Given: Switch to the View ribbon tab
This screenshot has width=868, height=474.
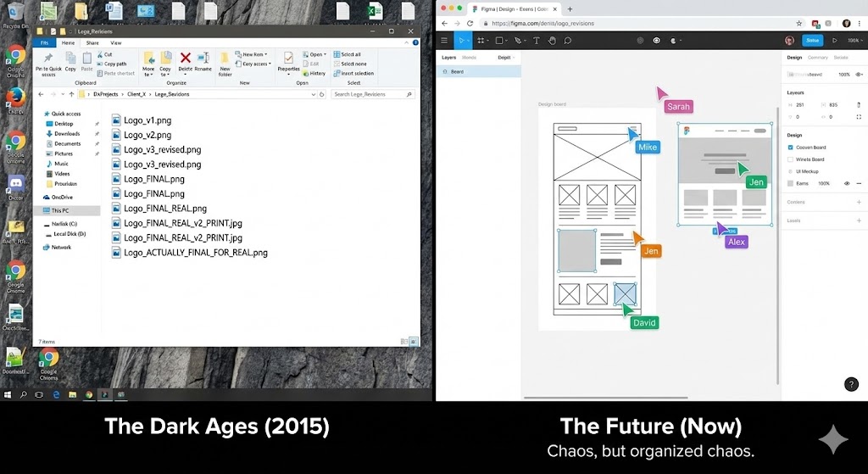Looking at the screenshot, I should (x=115, y=42).
